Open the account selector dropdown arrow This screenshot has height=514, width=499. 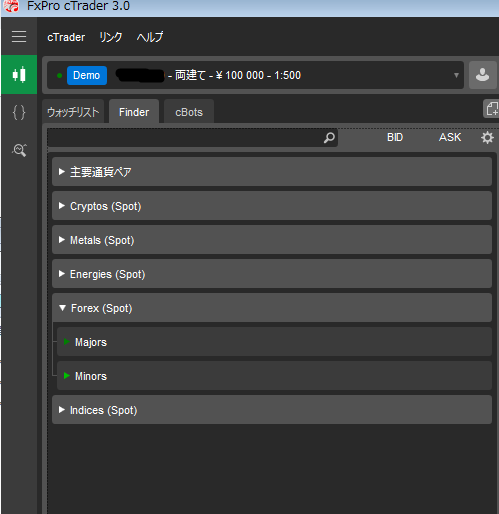456,75
